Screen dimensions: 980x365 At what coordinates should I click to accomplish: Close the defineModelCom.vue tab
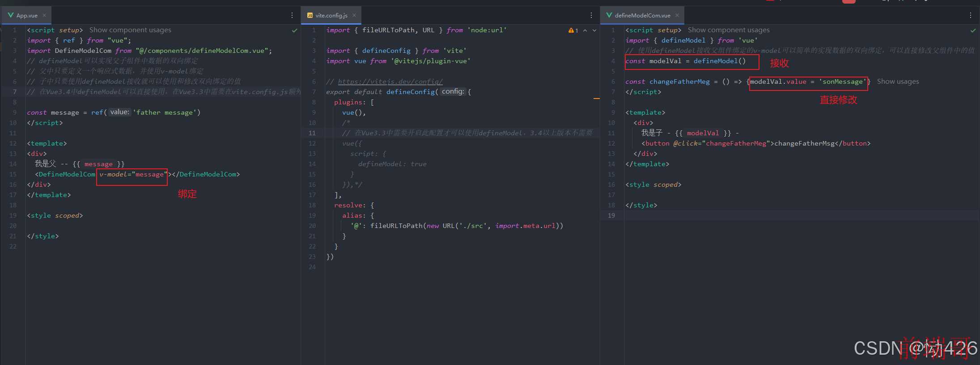677,15
